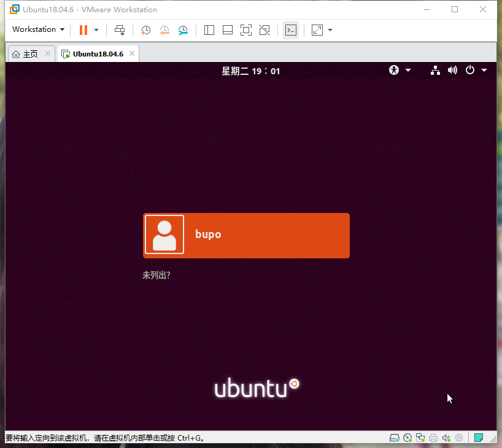The image size is (502, 448).
Task: Click the accessibility menu icon on Ubuntu top bar
Action: click(393, 70)
